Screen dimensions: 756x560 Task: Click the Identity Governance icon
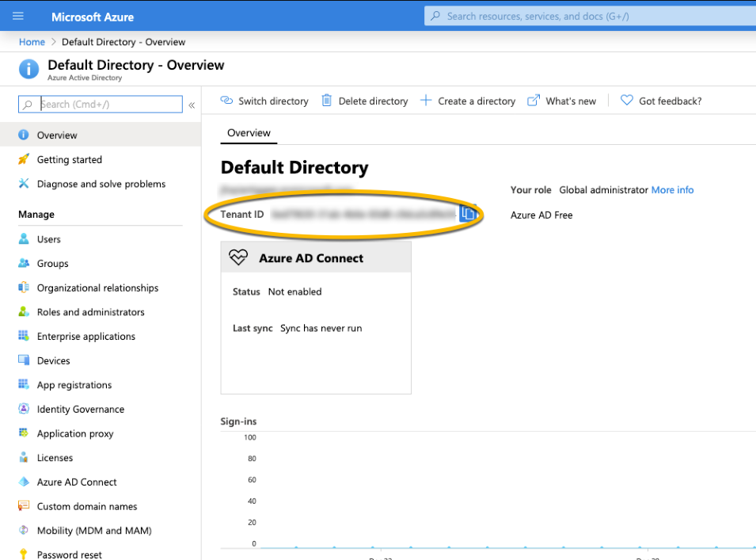pyautogui.click(x=24, y=409)
